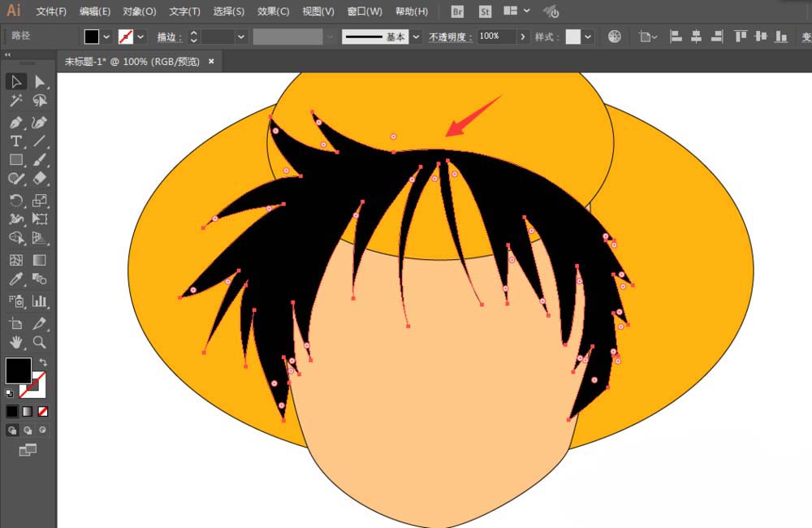Screen dimensions: 812x528
Task: Select the Scale tool
Action: click(x=39, y=200)
